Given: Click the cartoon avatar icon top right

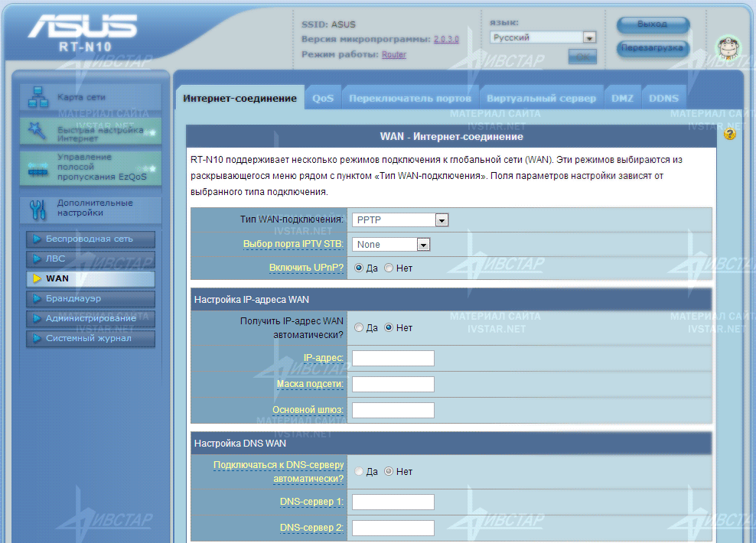Looking at the screenshot, I should click(x=728, y=47).
